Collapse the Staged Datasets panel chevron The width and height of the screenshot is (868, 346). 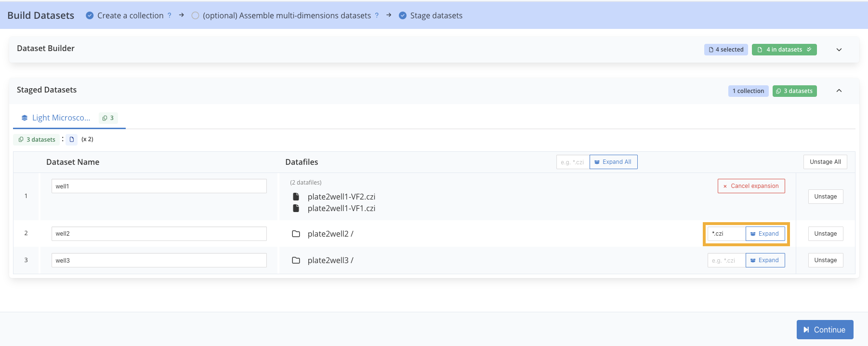point(839,91)
